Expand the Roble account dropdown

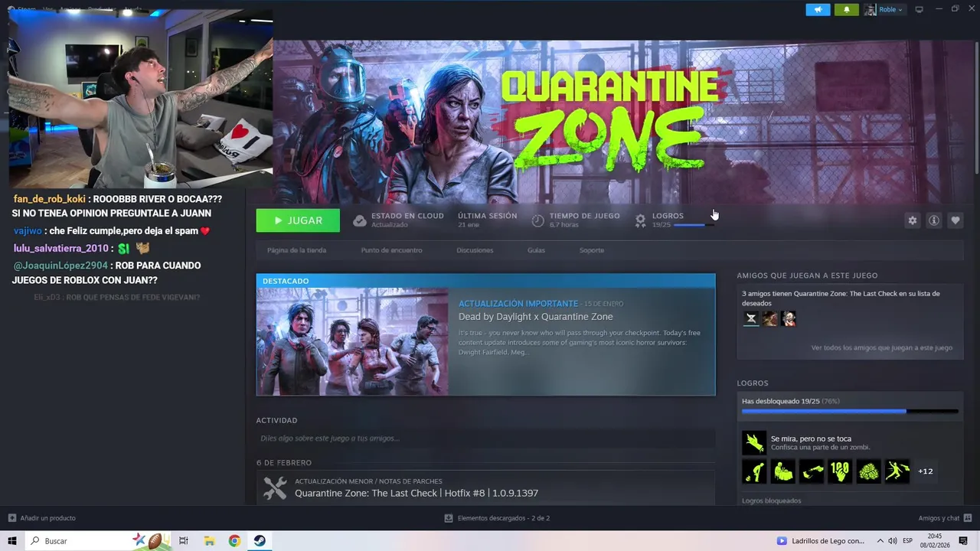pos(884,9)
